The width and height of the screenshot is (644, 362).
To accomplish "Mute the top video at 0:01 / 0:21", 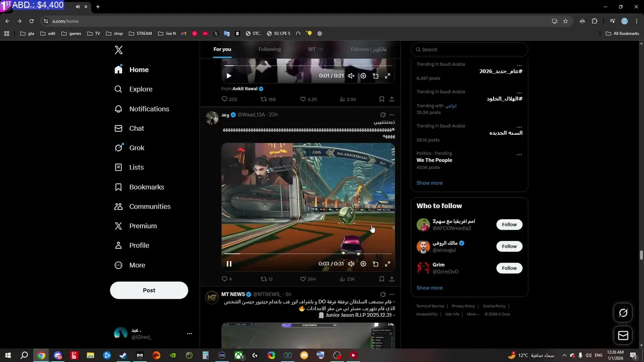I will point(351,76).
